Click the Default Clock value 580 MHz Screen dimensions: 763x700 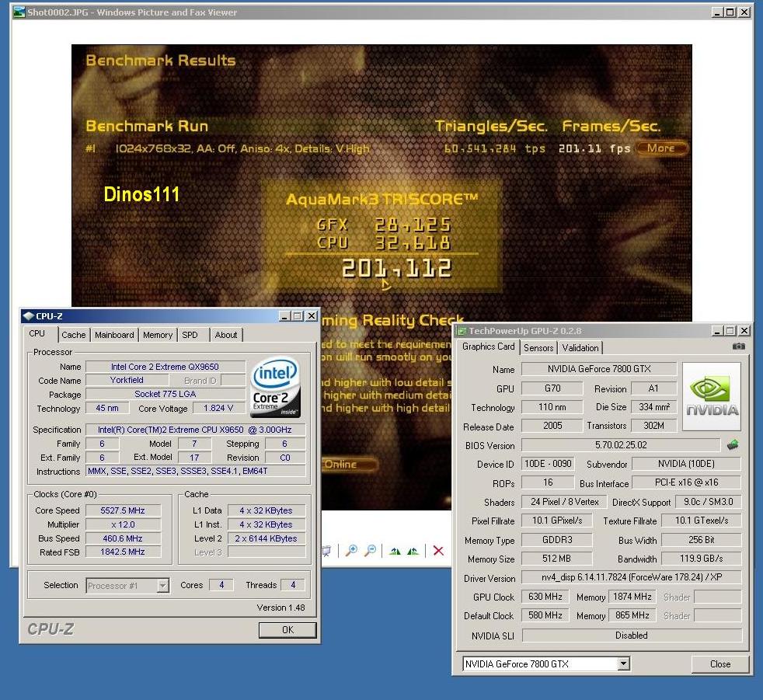coord(545,615)
